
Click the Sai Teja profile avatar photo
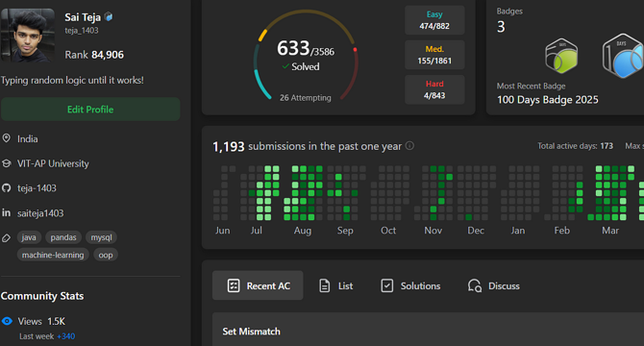(x=28, y=35)
